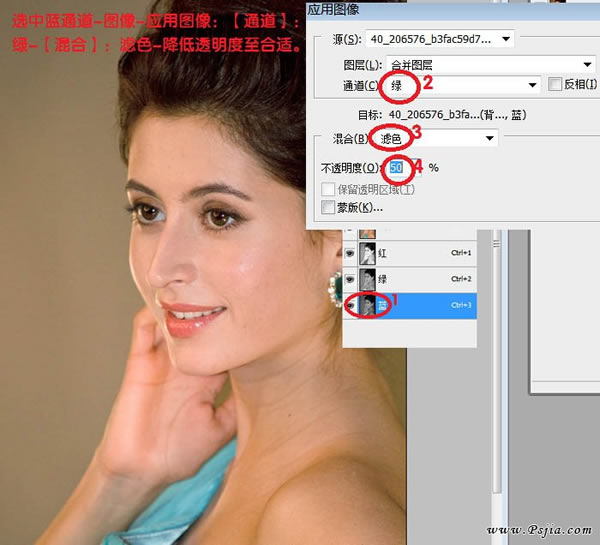This screenshot has height=545, width=600.
Task: Click the Ctrl+1 shortcut on the Red channel row
Action: (x=461, y=253)
